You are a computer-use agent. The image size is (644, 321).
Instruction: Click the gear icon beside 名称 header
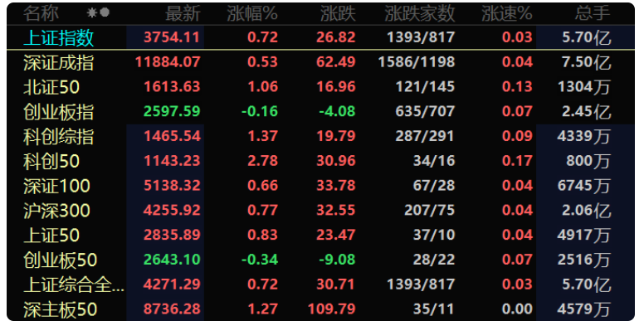[x=91, y=13]
